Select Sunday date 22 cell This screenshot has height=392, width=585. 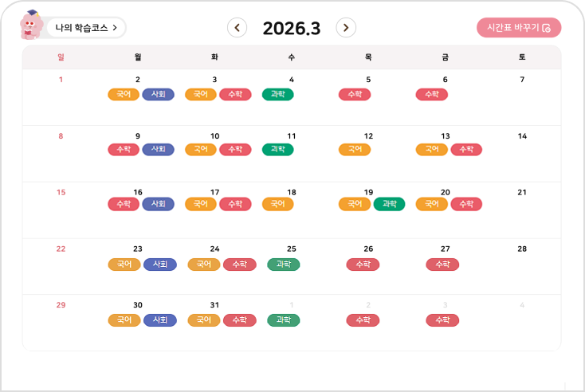pos(61,249)
